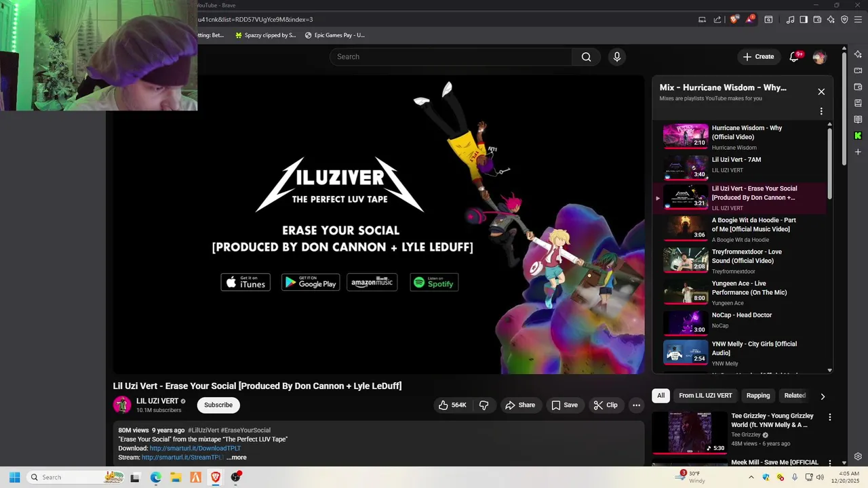868x488 pixels.
Task: Create a Clip of the video
Action: click(x=605, y=405)
